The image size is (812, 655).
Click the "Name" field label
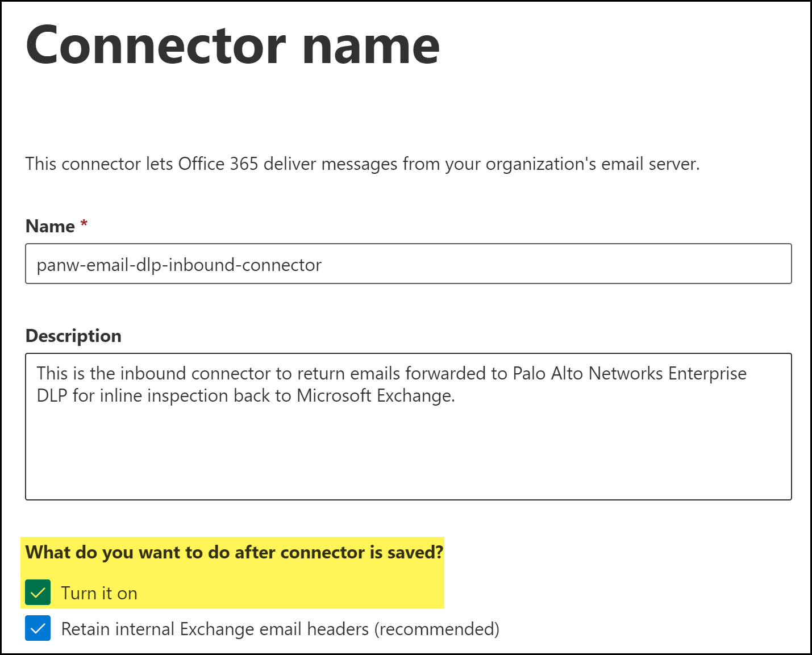[x=50, y=226]
